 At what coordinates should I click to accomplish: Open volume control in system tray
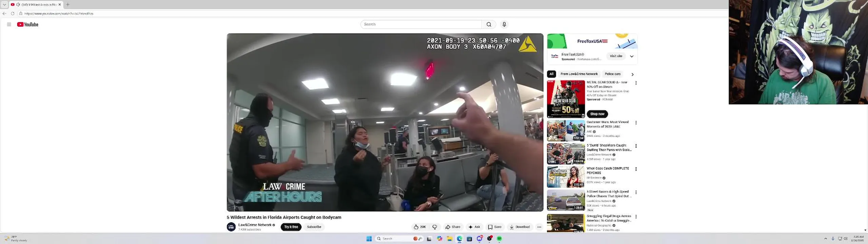pos(846,239)
